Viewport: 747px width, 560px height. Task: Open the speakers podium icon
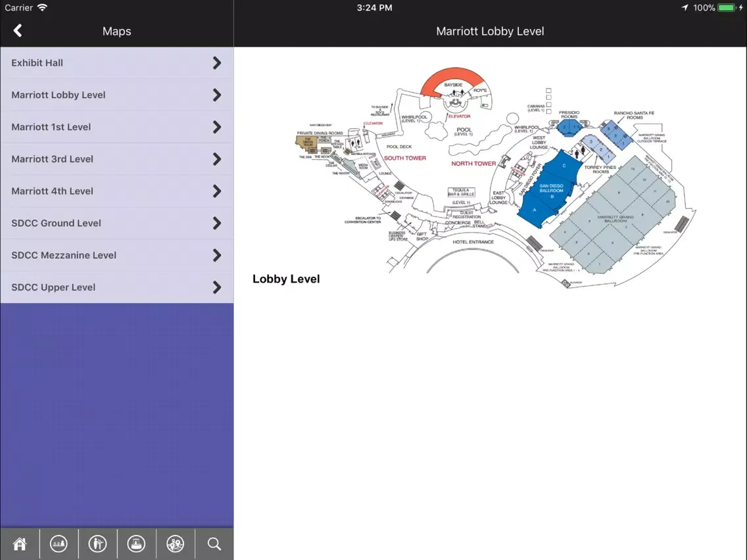(x=98, y=544)
